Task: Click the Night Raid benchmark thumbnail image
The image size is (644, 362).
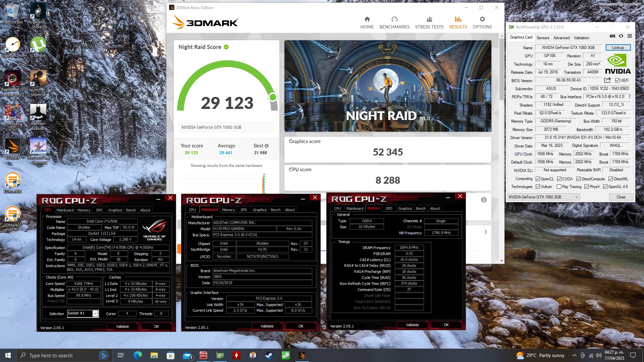Action: point(388,86)
